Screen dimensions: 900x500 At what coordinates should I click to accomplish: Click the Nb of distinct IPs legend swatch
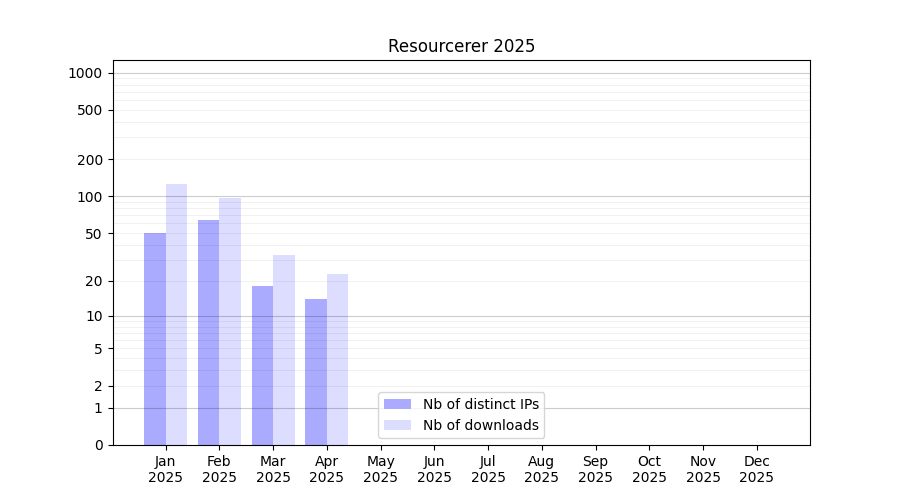[397, 404]
